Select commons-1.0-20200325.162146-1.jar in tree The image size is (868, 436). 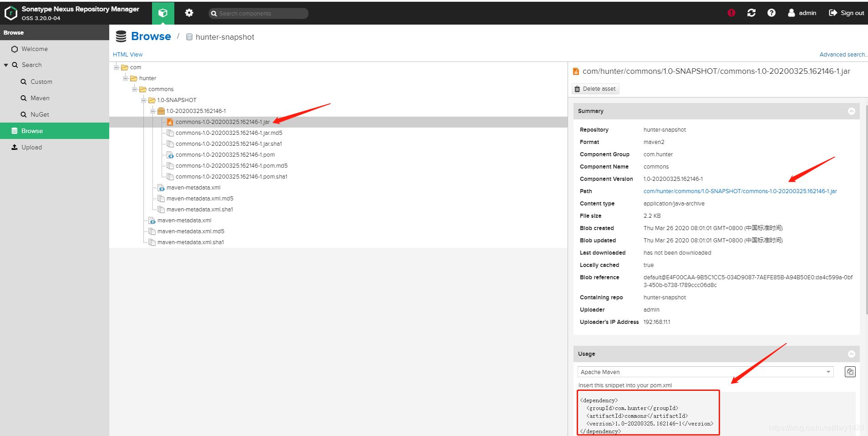[x=223, y=122]
